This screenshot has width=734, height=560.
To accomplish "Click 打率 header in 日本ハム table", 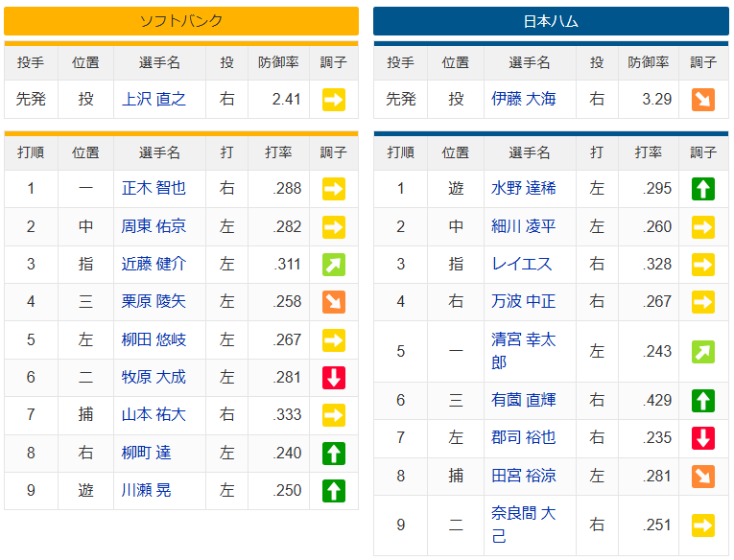I will [x=649, y=152].
